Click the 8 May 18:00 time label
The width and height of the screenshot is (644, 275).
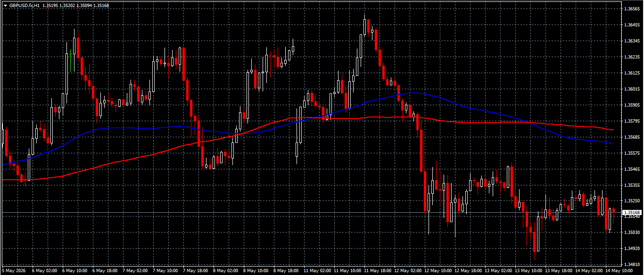click(x=287, y=271)
